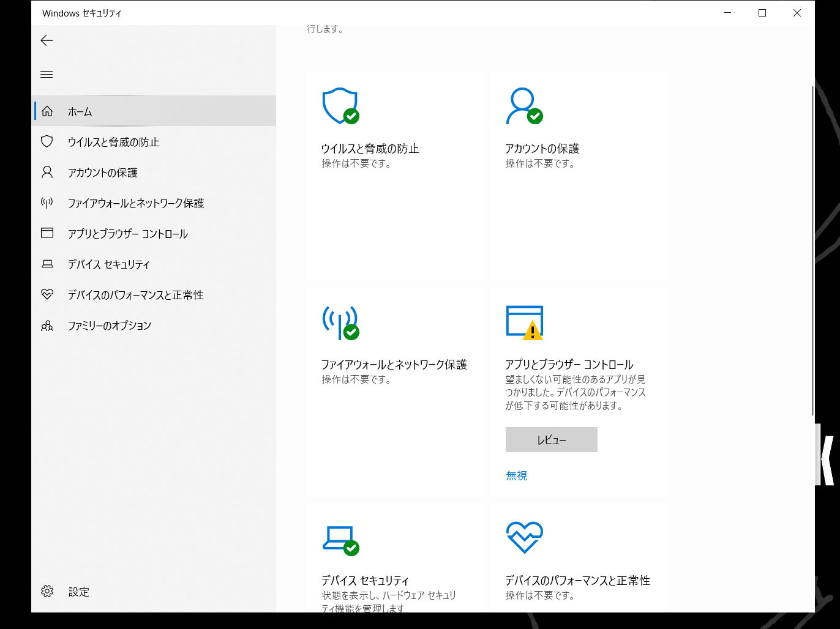
Task: Open the device security laptop tile icon
Action: coord(340,540)
